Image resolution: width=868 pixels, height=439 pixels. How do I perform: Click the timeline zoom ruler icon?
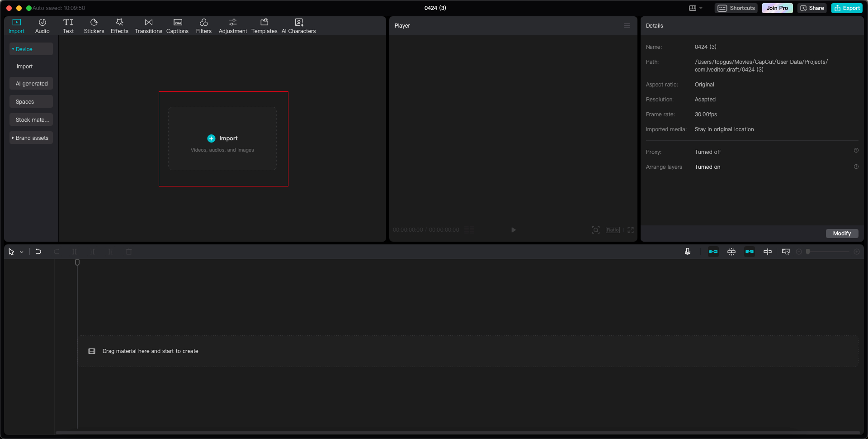click(786, 252)
